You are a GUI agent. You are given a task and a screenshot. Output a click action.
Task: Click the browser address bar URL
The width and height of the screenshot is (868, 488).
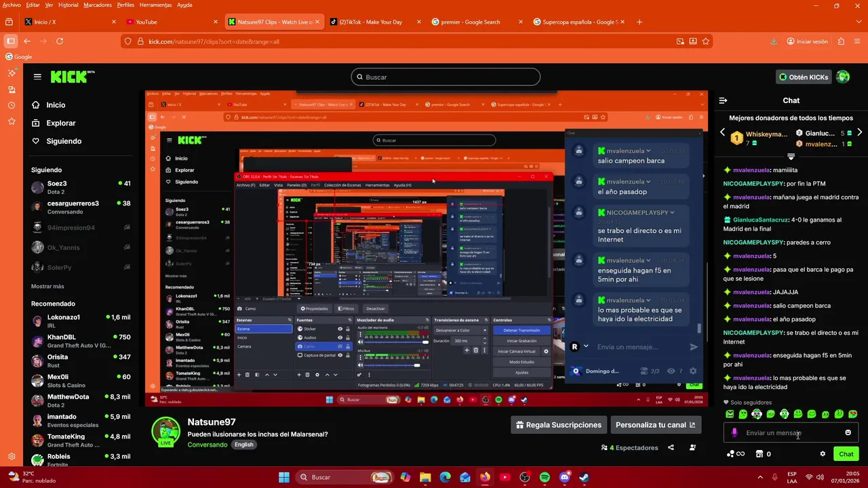tap(214, 41)
